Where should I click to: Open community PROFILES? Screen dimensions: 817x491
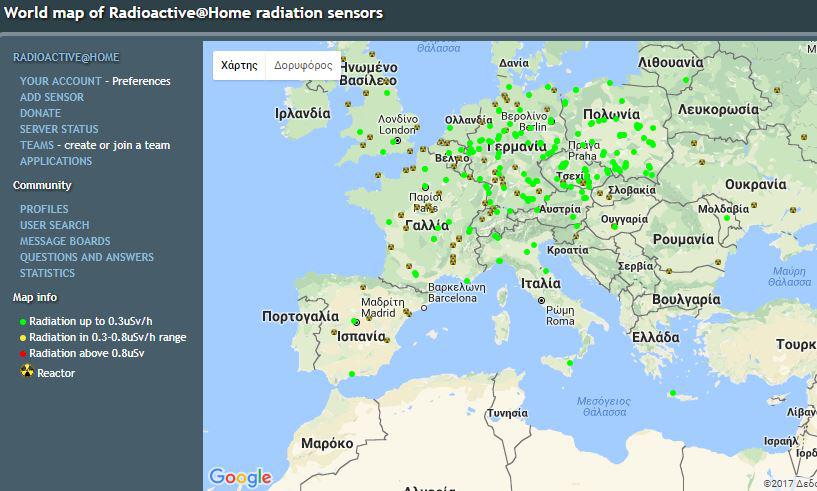[44, 209]
